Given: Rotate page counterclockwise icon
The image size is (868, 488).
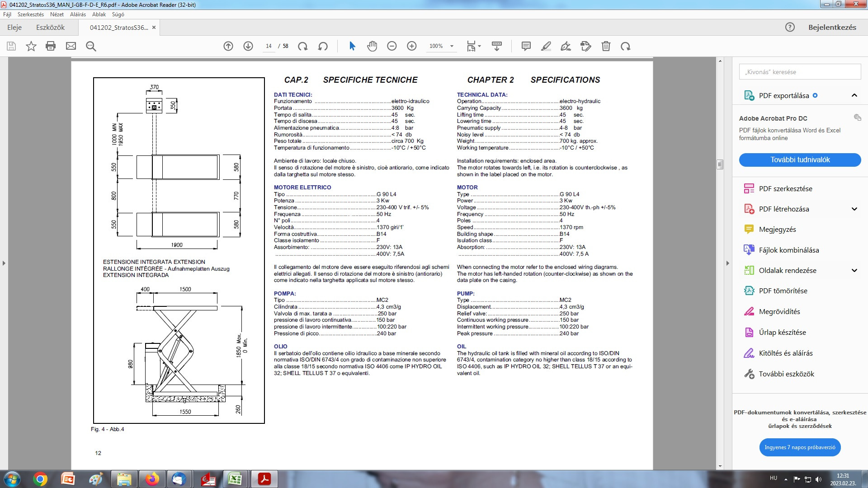Looking at the screenshot, I should click(323, 46).
